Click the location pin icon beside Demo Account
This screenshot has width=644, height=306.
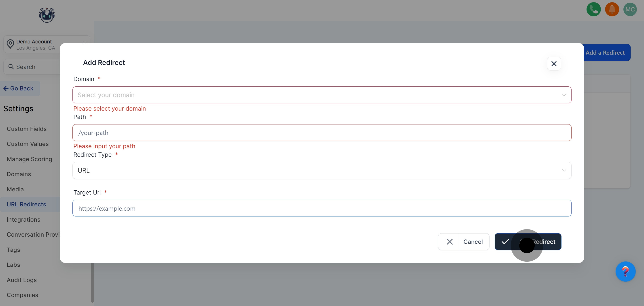click(x=10, y=44)
